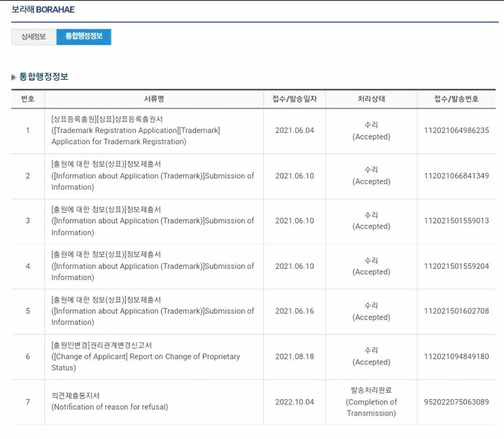Click receipt number 112021066841349
The height and width of the screenshot is (439, 504).
(457, 176)
